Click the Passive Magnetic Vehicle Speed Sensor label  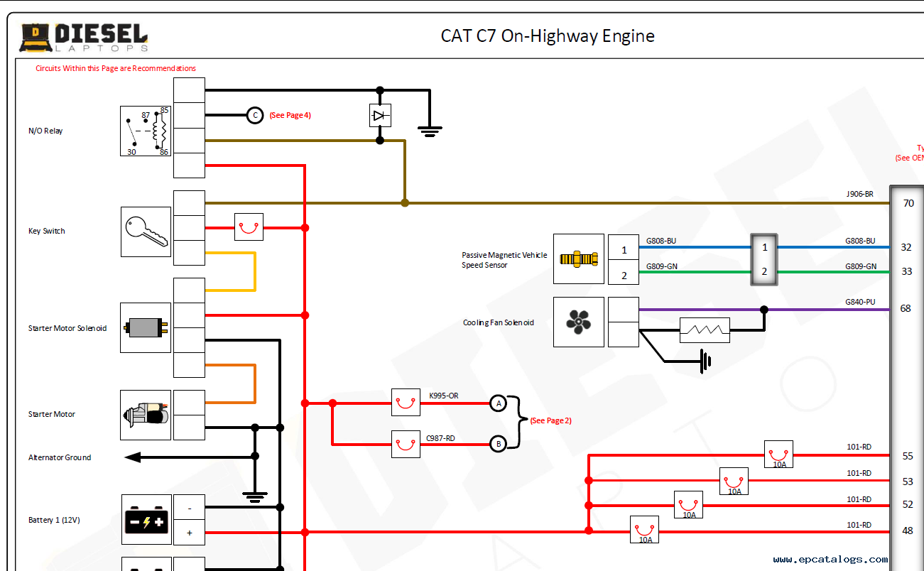click(505, 260)
